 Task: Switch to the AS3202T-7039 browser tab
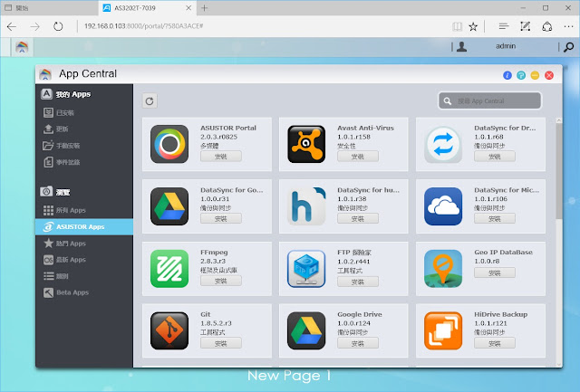[x=147, y=8]
